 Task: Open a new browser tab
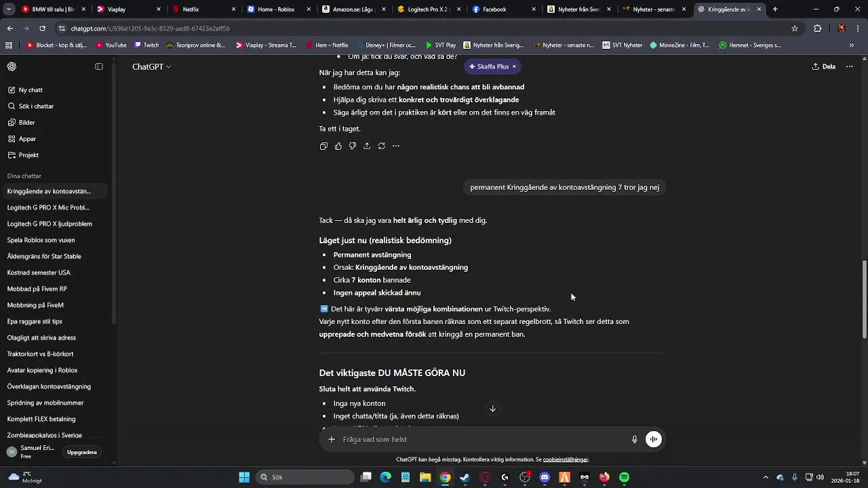click(x=775, y=9)
